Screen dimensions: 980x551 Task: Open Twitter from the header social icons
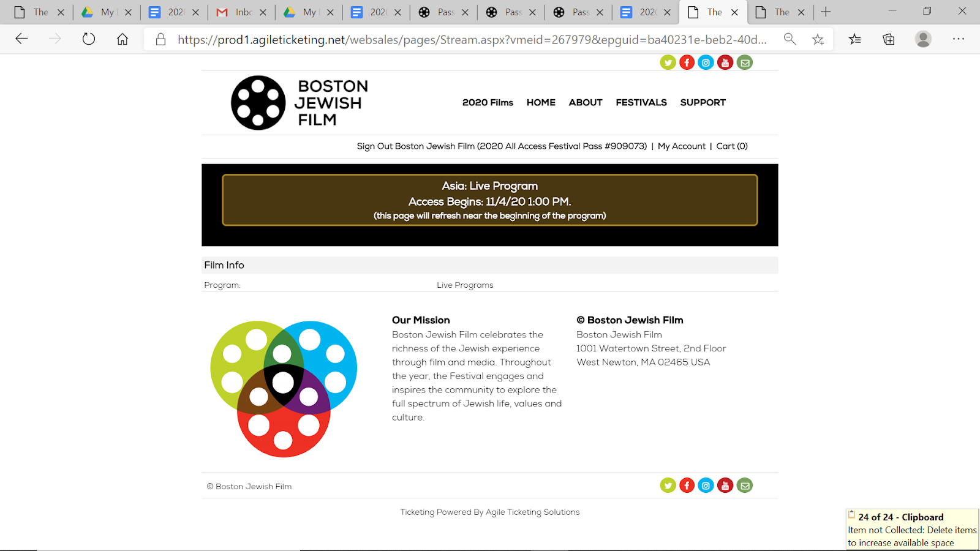point(668,62)
